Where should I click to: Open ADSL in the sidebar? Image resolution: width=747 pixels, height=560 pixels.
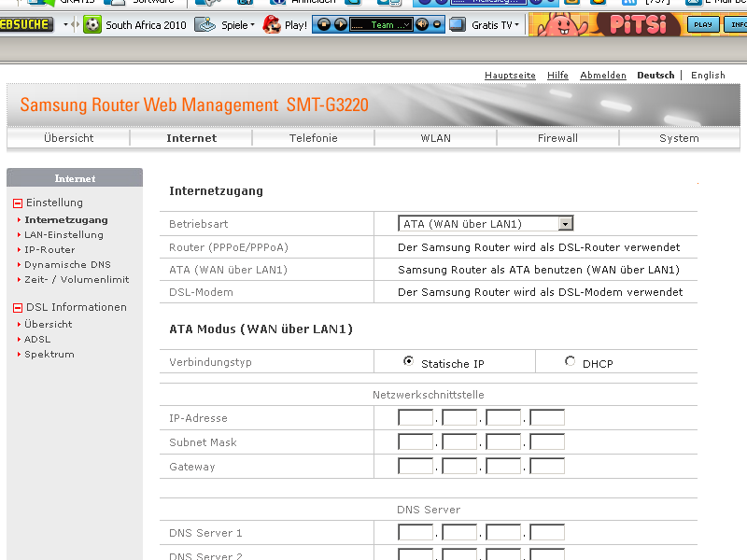tap(37, 340)
